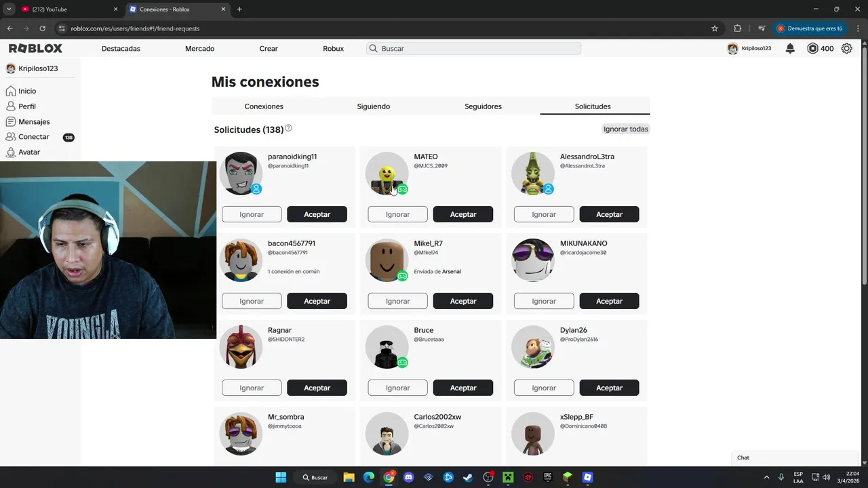Open the Windows Start menu
The width and height of the screenshot is (868, 488).
(x=281, y=477)
